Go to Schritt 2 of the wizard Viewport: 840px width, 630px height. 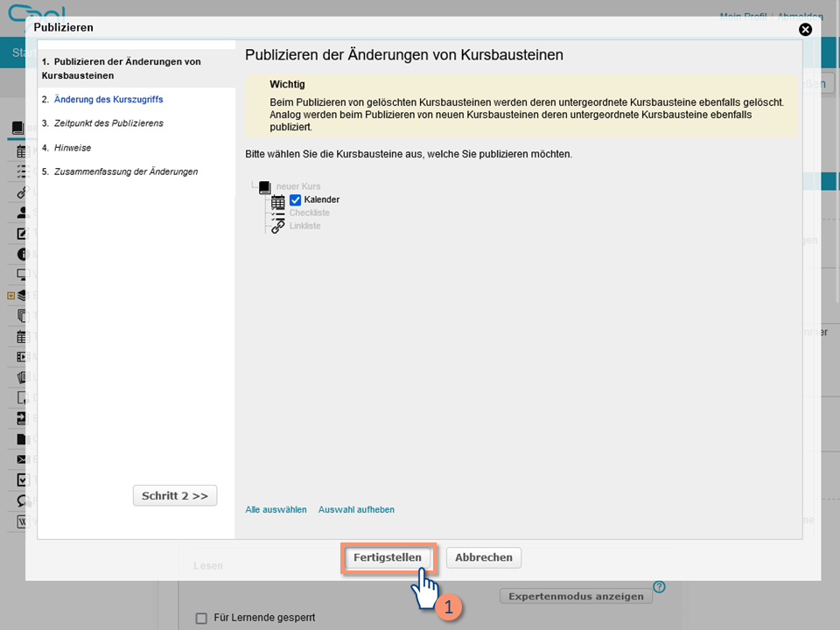click(174, 495)
